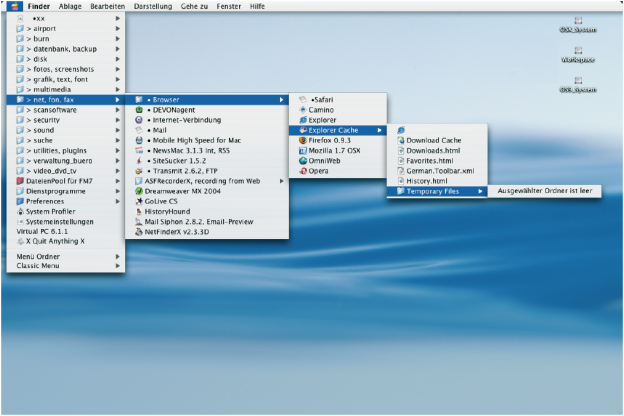
Task: Expand the Menü Ordner submenu arrow
Action: coord(117,256)
